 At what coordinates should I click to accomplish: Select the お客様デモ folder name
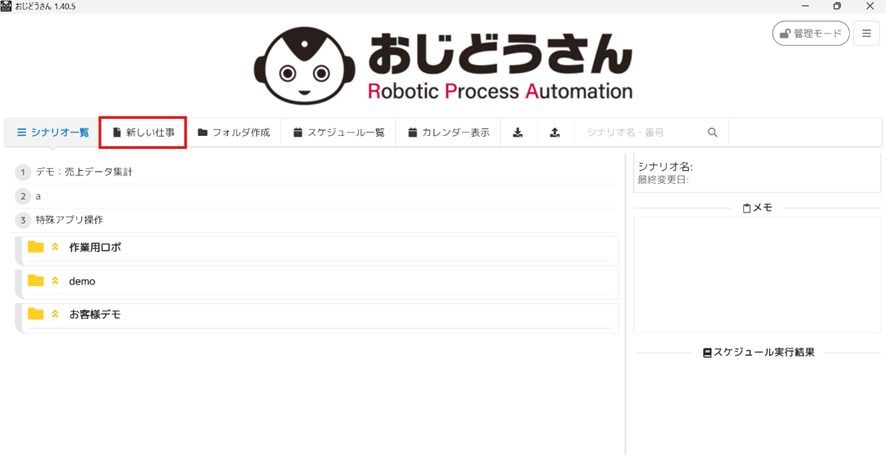[95, 315]
